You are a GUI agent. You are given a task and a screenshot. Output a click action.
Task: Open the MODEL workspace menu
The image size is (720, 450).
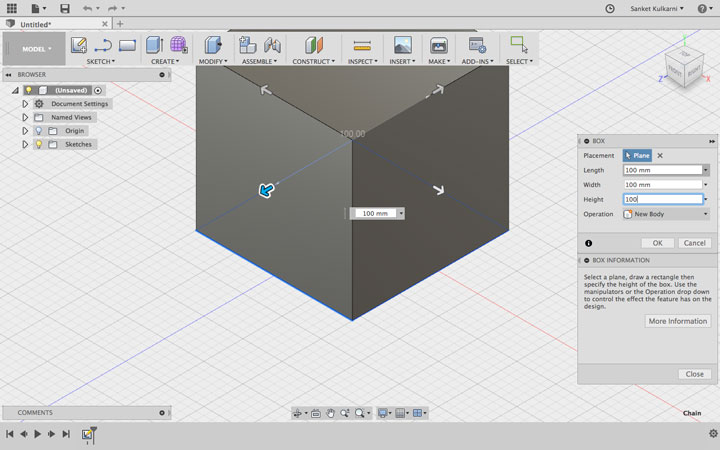pos(37,49)
